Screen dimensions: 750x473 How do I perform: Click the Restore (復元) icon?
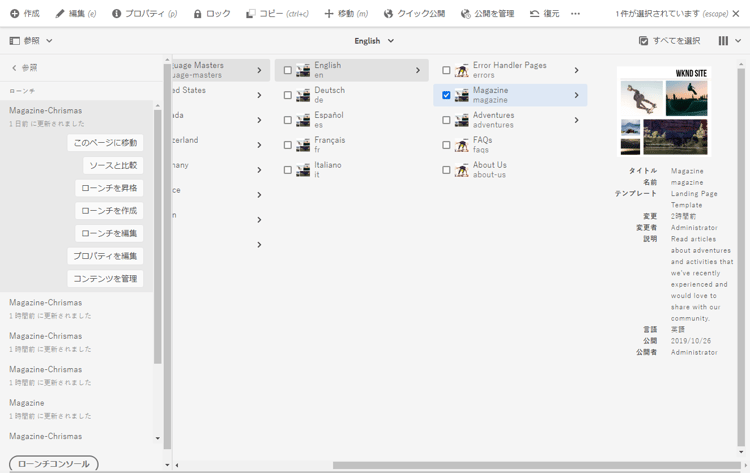pos(534,14)
